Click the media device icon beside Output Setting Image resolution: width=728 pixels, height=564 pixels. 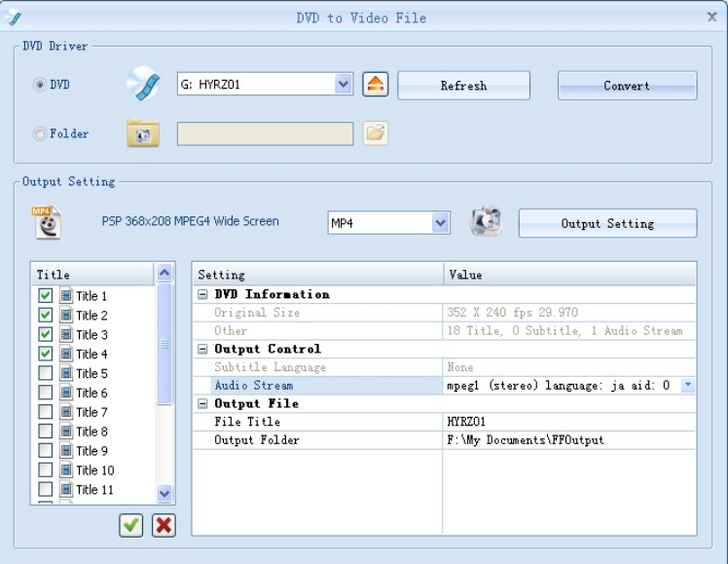tap(486, 221)
